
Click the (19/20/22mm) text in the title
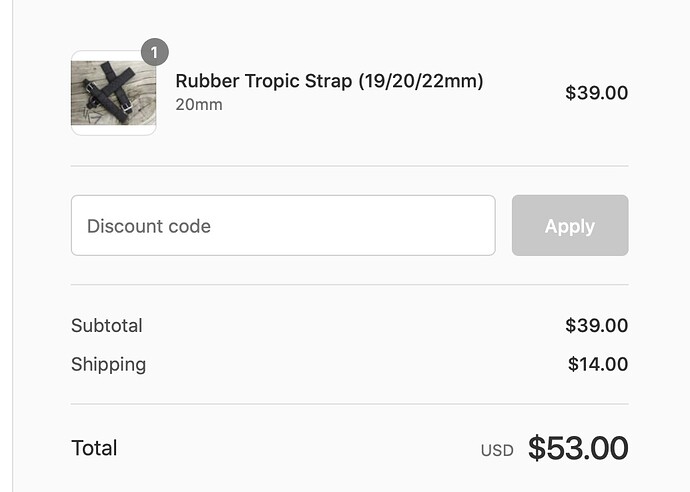point(421,81)
